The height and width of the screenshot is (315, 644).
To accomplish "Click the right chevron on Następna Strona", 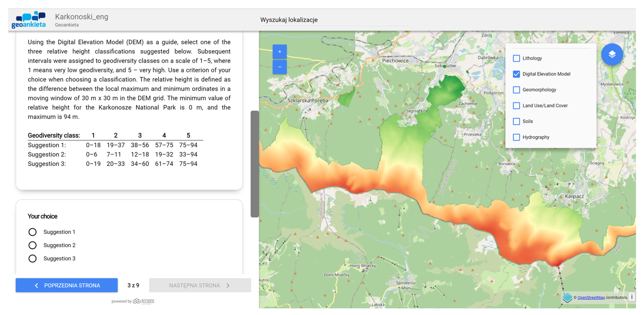I will (x=228, y=285).
